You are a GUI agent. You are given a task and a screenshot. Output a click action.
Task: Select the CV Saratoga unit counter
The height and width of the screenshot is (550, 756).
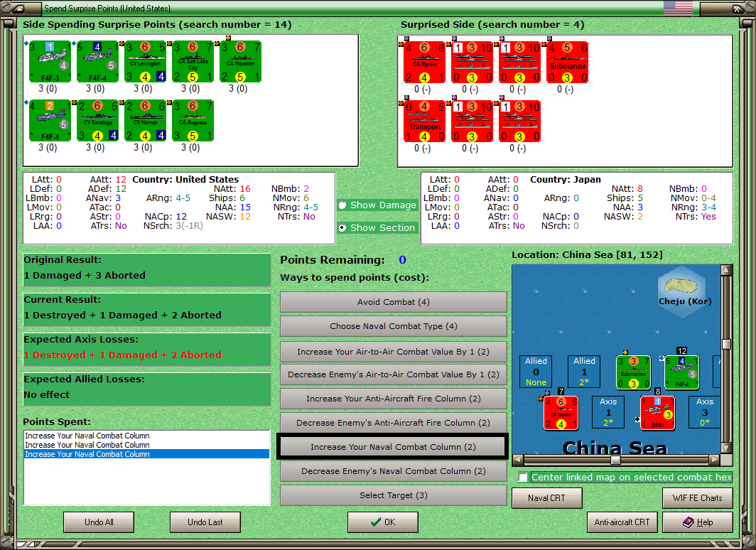click(97, 121)
